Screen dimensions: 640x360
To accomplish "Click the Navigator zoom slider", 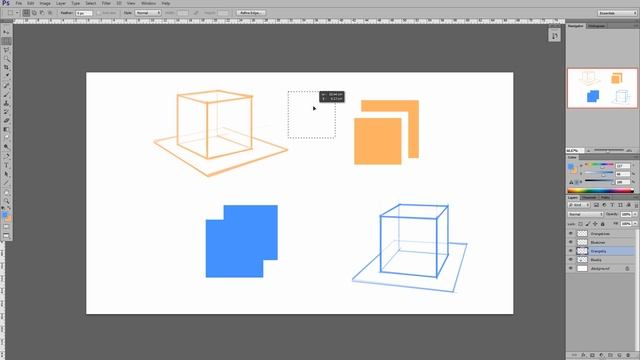I will click(x=609, y=151).
